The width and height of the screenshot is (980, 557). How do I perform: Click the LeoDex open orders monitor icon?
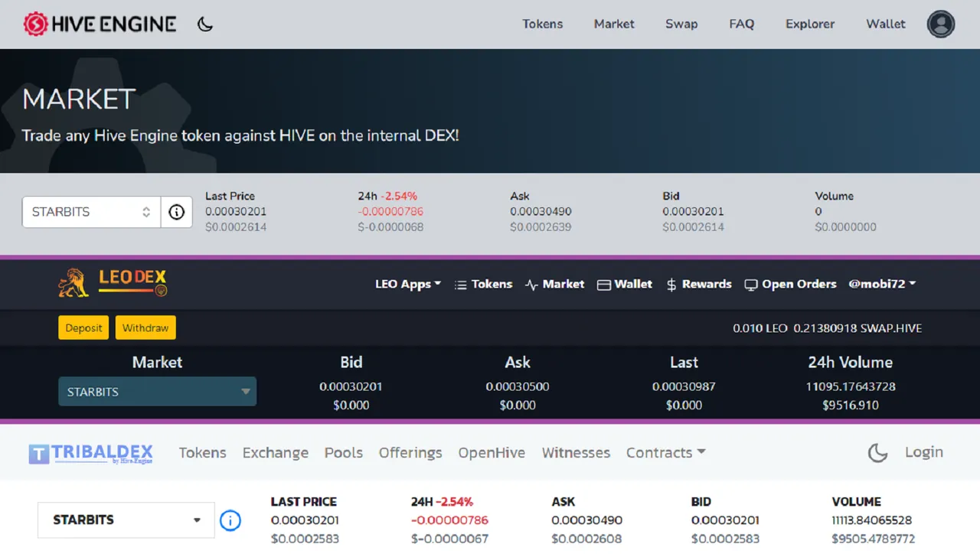(750, 285)
